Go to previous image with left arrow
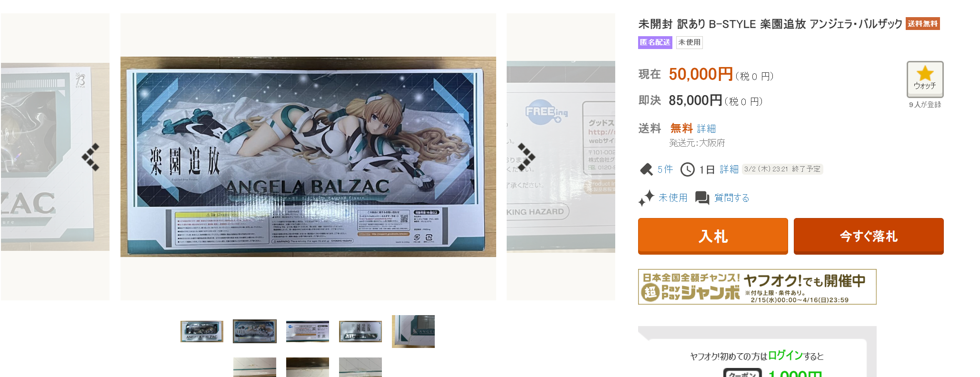This screenshot has width=980, height=377. point(90,157)
